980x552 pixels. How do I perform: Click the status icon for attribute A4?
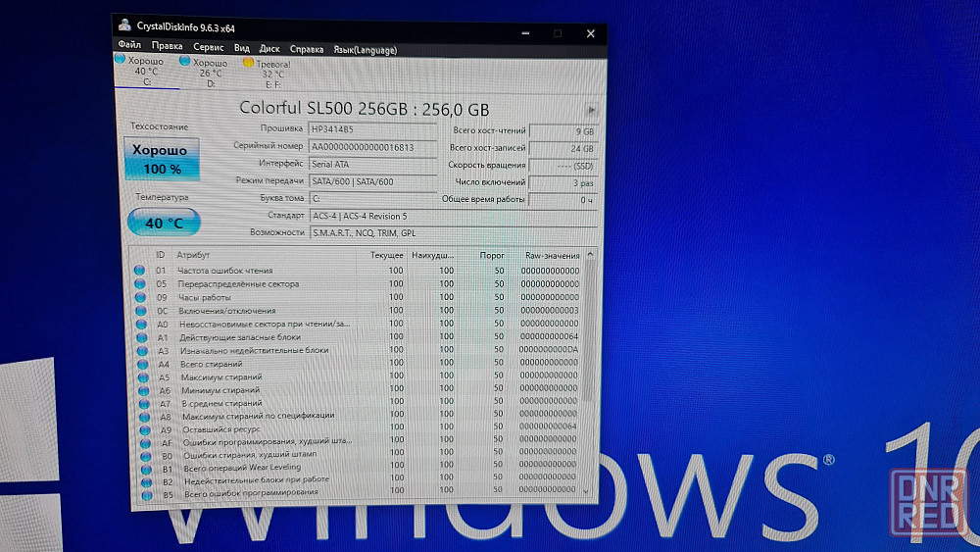click(142, 364)
